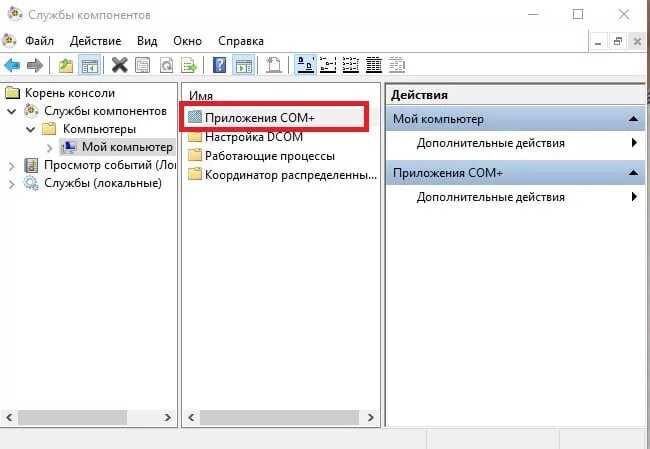Select Мой компьютер in tree
This screenshot has width=650, height=449.
[x=127, y=147]
